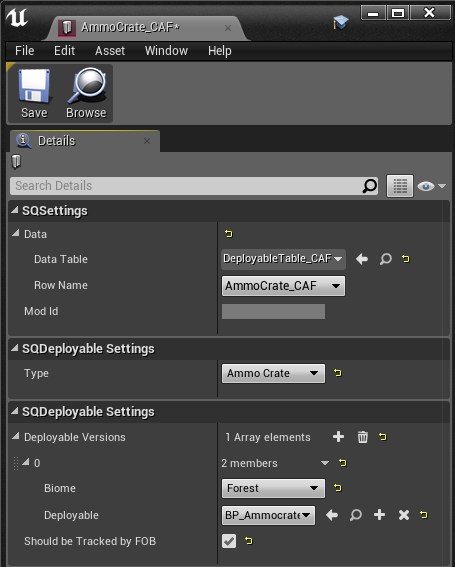Open tutorials via the graduation cap icon
The image size is (455, 567).
coord(340,22)
